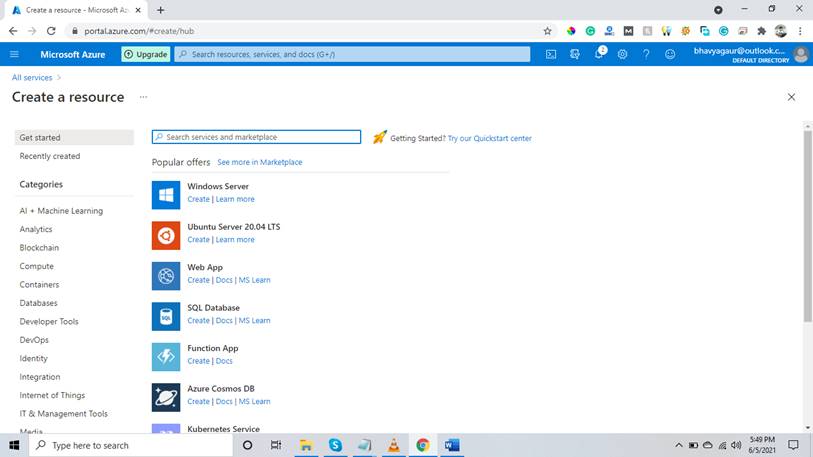The image size is (813, 457).
Task: Open the more options ellipsis beside title
Action: (143, 97)
